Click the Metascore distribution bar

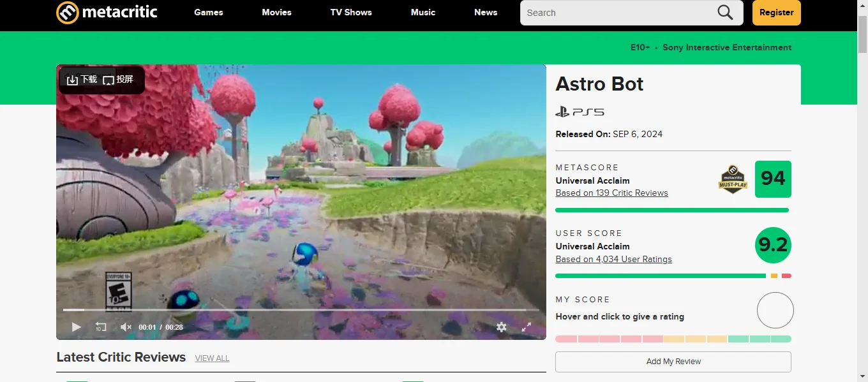tap(672, 210)
